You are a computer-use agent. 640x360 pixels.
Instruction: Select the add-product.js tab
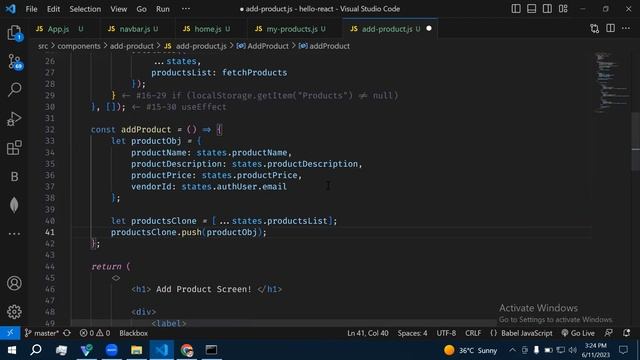386,29
